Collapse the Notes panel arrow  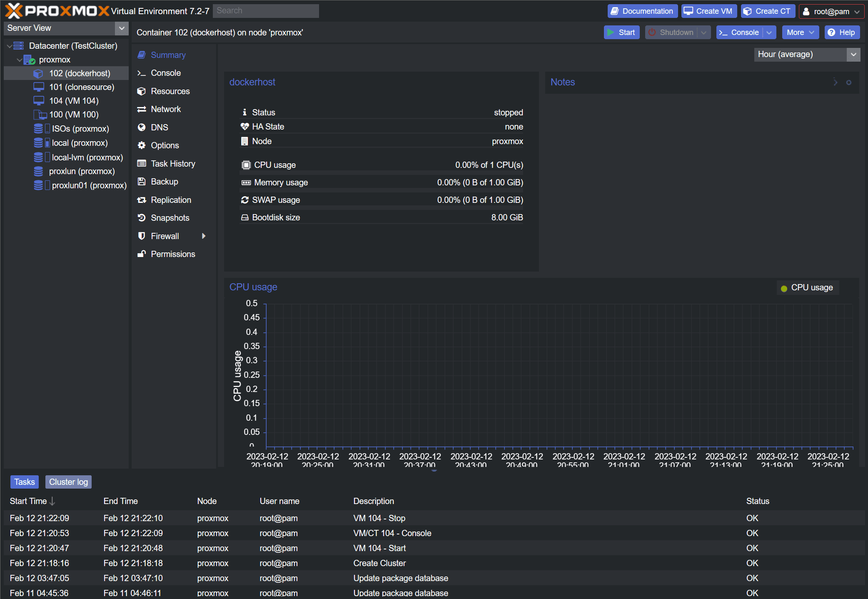(835, 82)
